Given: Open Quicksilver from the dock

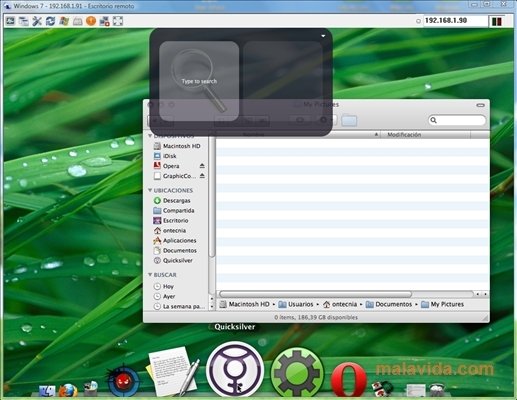Looking at the screenshot, I should click(x=235, y=369).
